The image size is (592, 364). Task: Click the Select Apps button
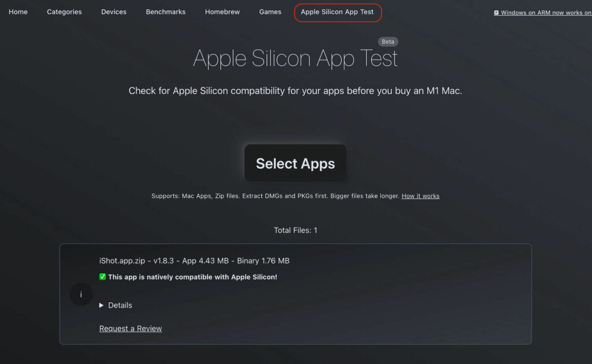[295, 163]
